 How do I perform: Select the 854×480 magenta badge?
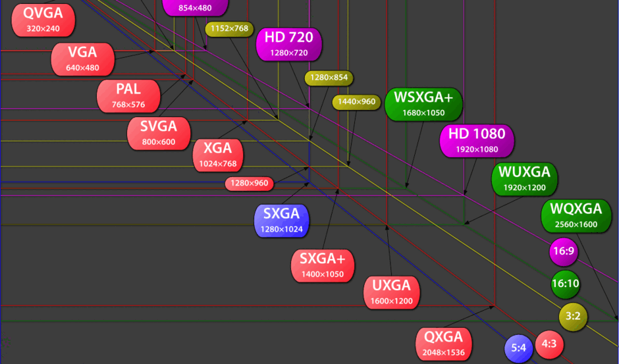click(x=195, y=7)
